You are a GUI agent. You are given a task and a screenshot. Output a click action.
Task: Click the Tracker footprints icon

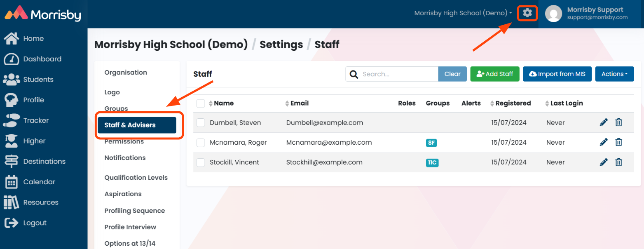(x=11, y=120)
